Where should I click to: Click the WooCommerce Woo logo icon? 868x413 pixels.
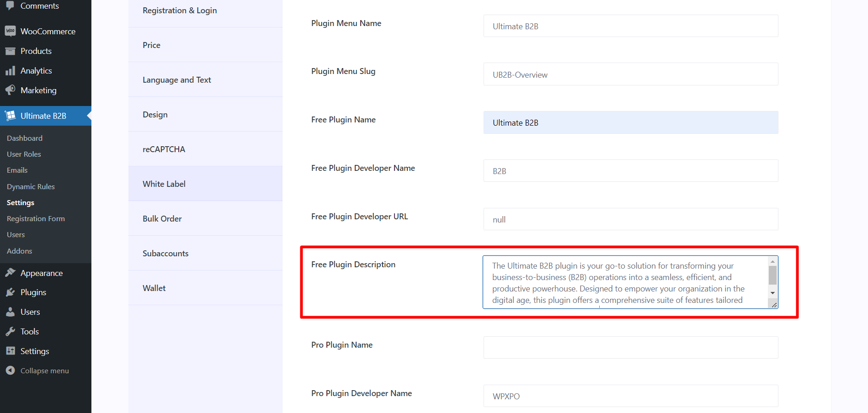click(x=10, y=31)
